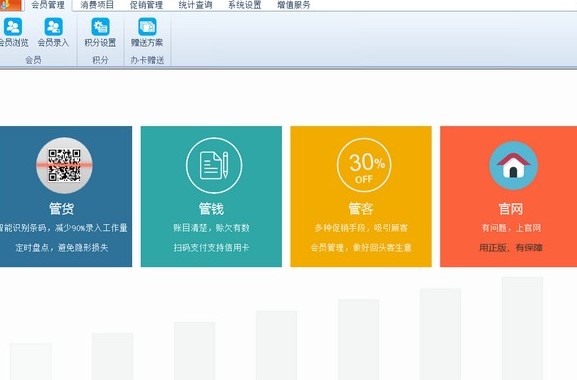Open the 统计查询 tab
577x380 pixels.
tap(195, 5)
